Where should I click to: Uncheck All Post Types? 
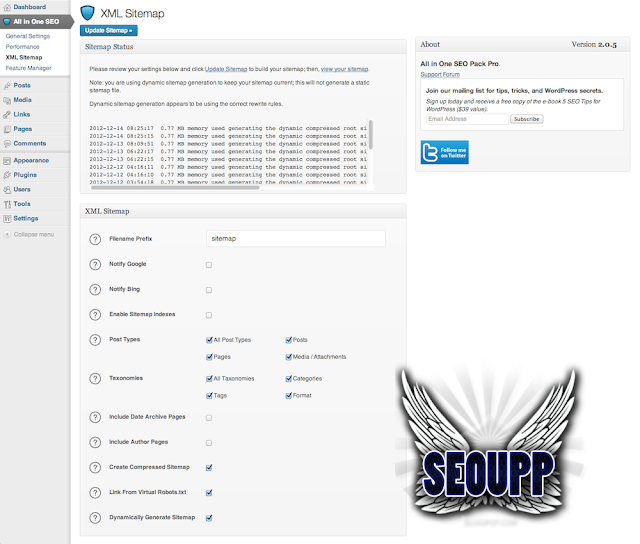tap(209, 340)
